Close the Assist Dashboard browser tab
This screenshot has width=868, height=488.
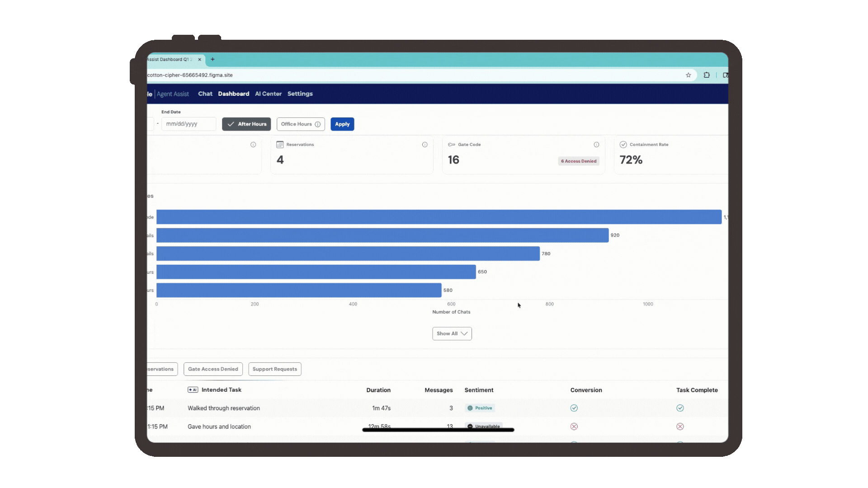(199, 59)
